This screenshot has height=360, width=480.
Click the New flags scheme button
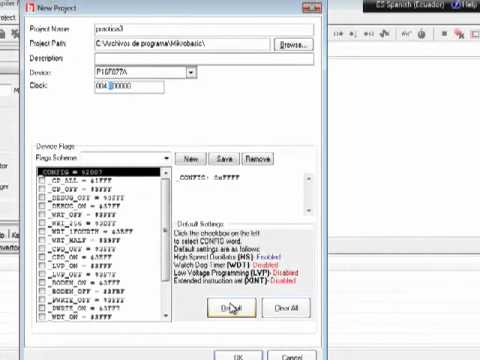click(x=191, y=159)
